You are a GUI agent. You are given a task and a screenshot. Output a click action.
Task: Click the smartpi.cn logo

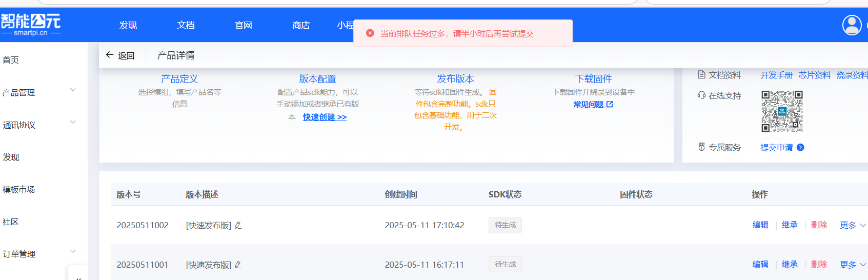pyautogui.click(x=31, y=25)
